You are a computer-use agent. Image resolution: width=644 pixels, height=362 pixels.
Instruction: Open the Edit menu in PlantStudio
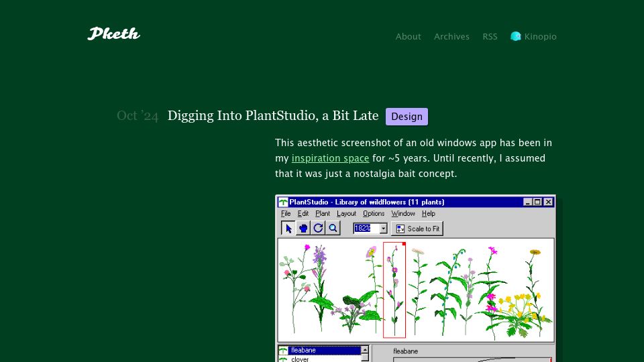[x=303, y=213]
